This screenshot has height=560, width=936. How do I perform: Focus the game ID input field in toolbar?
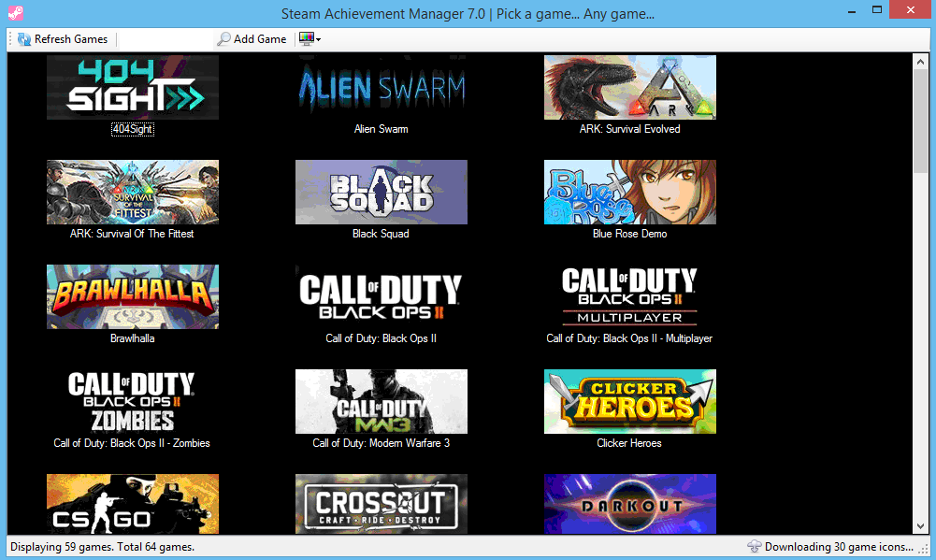166,39
